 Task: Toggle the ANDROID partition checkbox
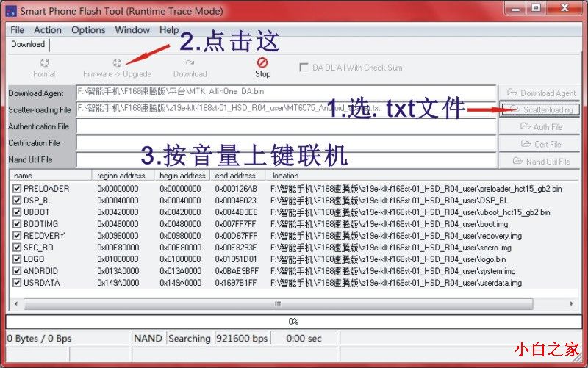click(17, 271)
